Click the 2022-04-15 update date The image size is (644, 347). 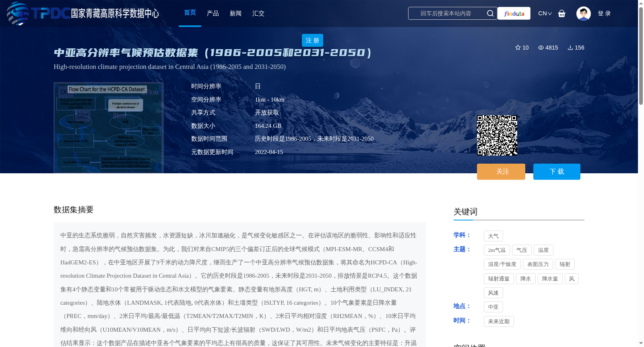(269, 152)
